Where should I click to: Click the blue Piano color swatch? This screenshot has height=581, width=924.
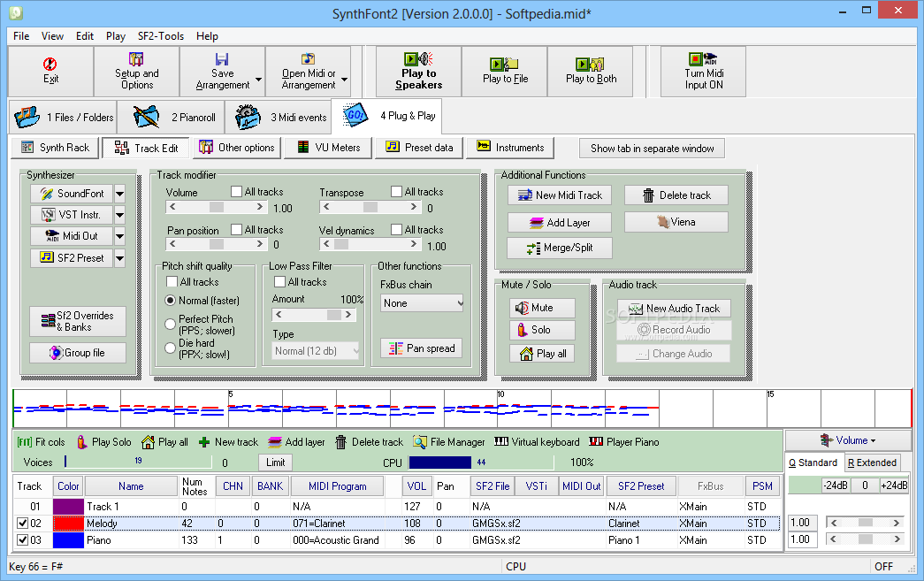point(68,539)
